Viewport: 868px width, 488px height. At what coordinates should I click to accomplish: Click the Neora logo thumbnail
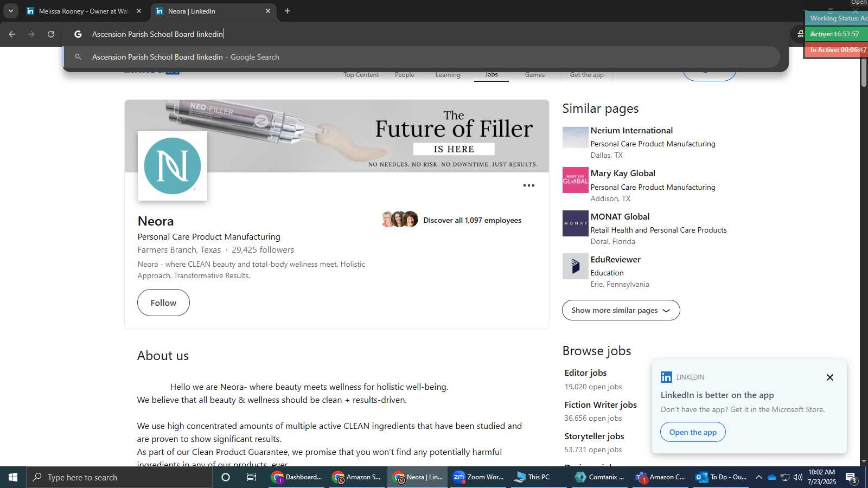(173, 166)
